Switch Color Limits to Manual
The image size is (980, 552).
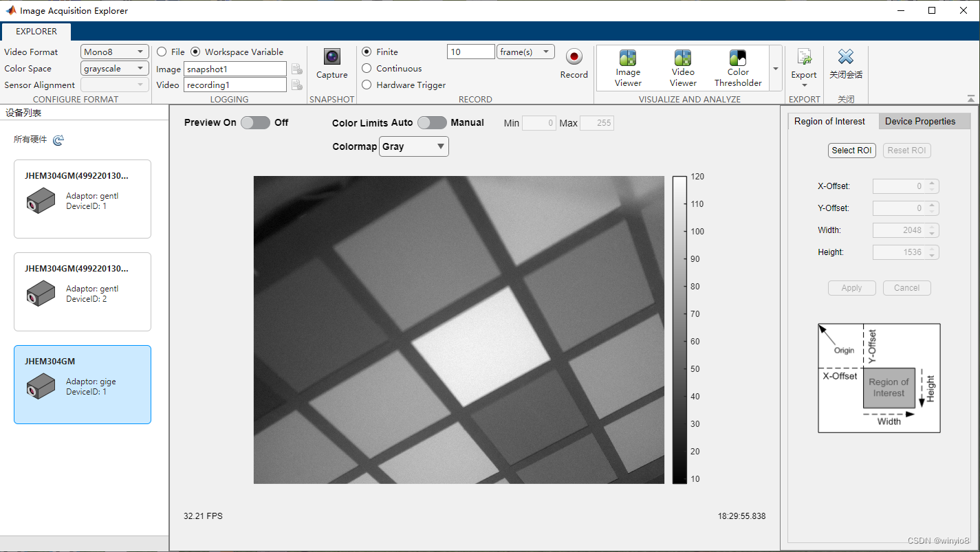pyautogui.click(x=432, y=122)
